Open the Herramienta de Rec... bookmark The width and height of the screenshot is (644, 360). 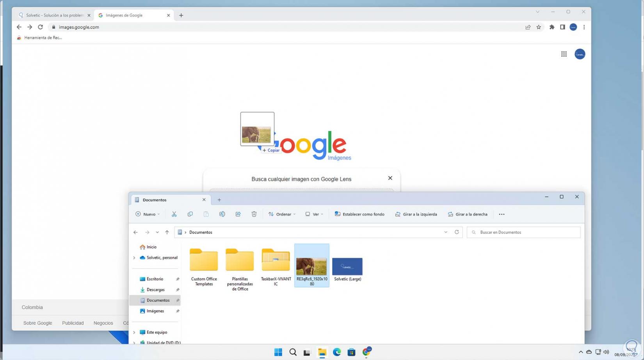39,37
